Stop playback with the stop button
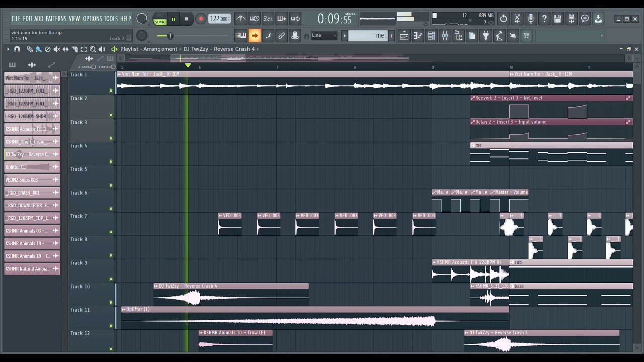Screen dimensions: 644x362 [x=186, y=19]
